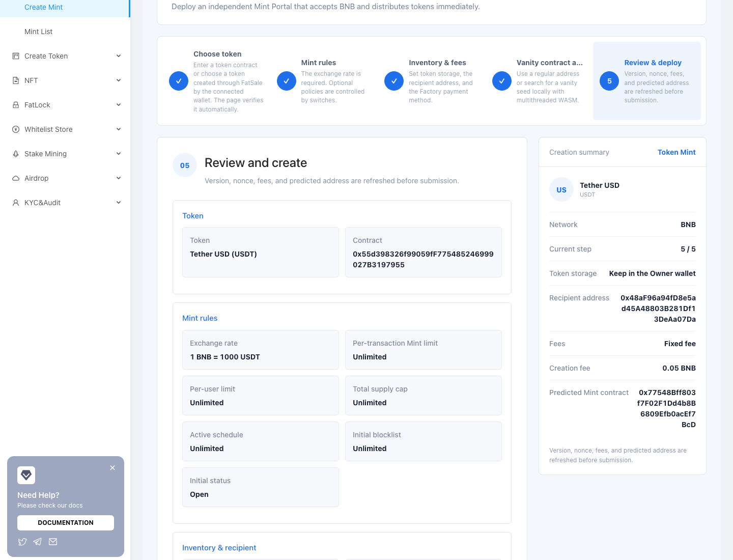
Task: Click the help card logo icon
Action: pyautogui.click(x=26, y=475)
